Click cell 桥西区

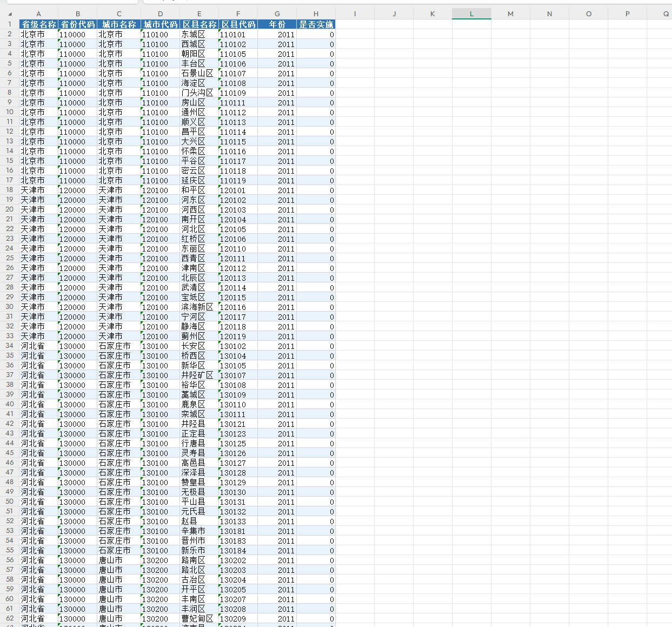pyautogui.click(x=199, y=355)
